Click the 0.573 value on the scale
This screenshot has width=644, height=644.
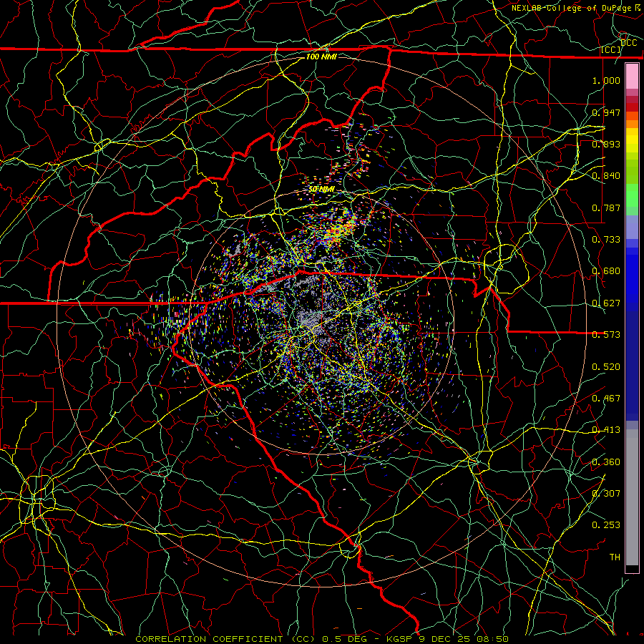(x=606, y=334)
